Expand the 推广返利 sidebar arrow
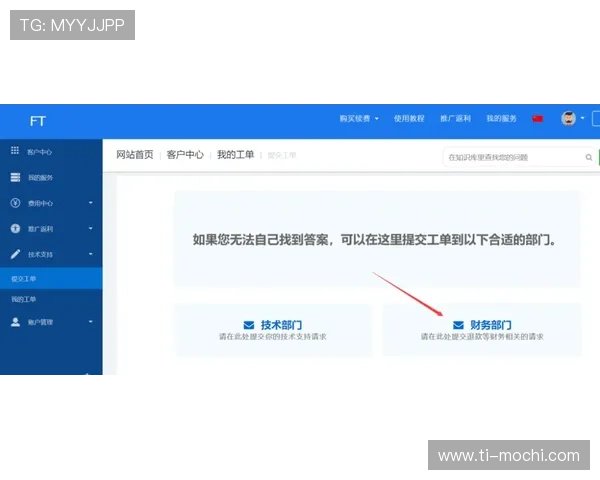 [x=91, y=228]
